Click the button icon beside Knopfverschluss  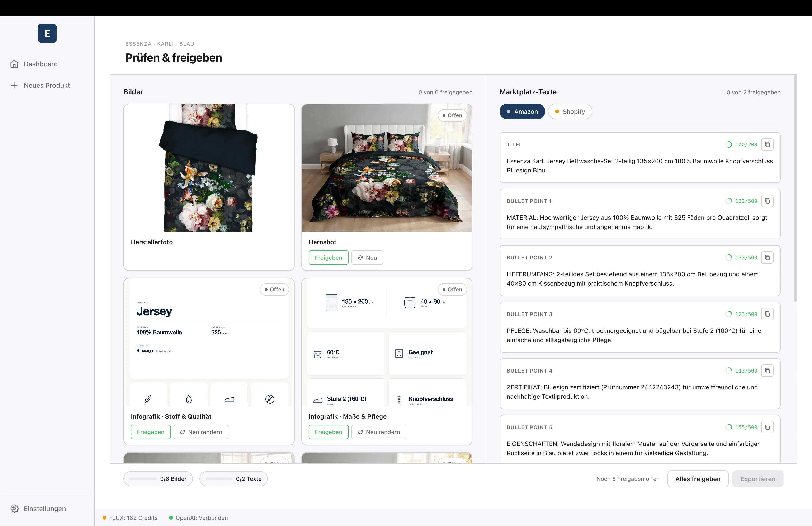tap(399, 400)
